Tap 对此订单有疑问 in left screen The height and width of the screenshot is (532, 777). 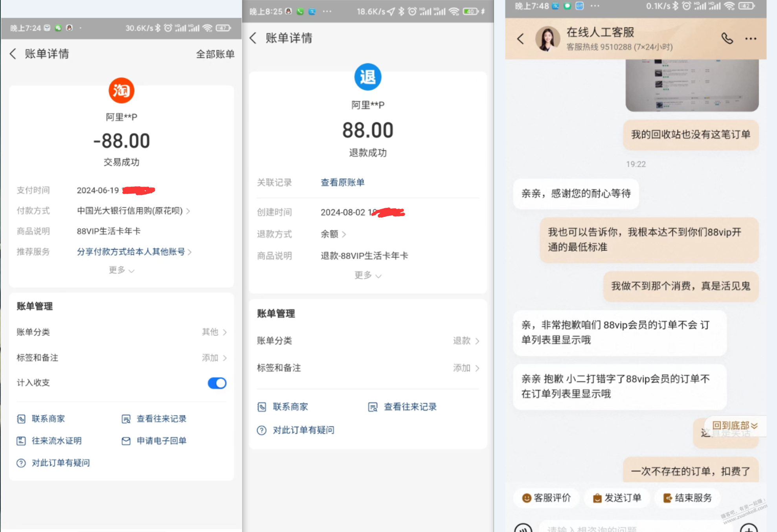coord(53,463)
